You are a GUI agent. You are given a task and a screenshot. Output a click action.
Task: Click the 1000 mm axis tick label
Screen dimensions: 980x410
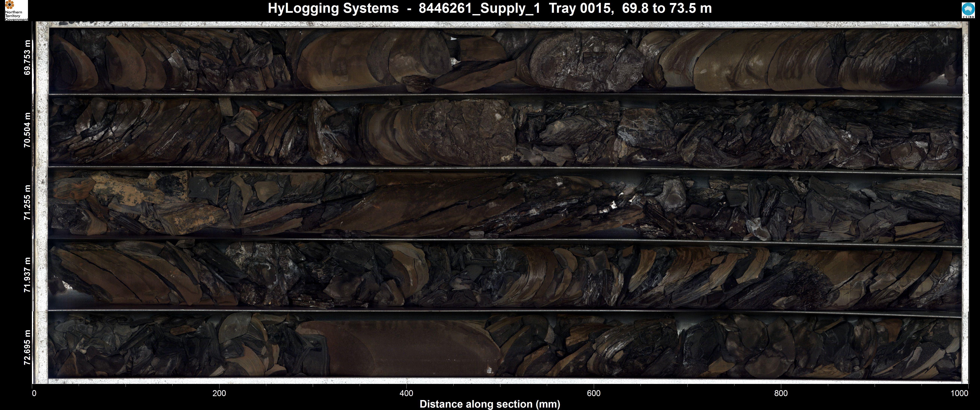click(x=959, y=394)
